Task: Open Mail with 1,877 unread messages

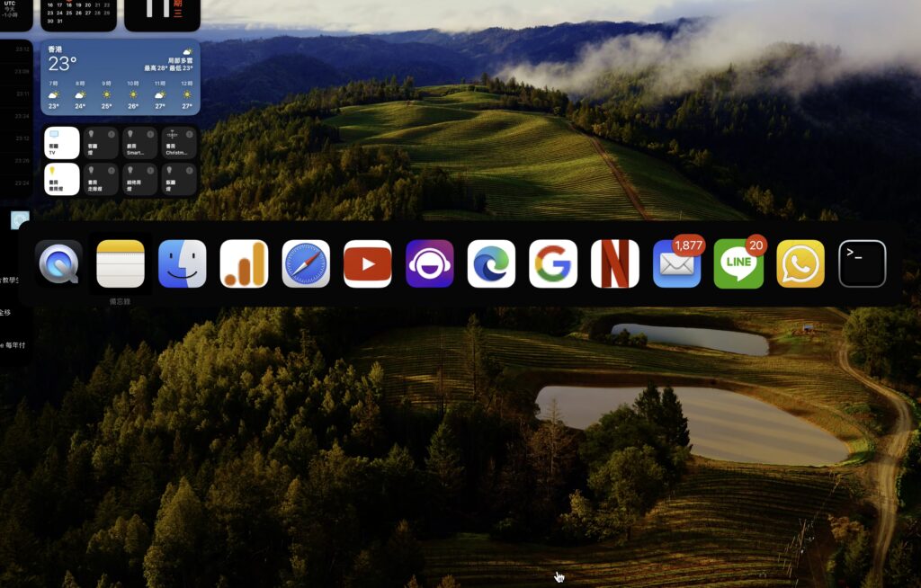Action: [677, 262]
